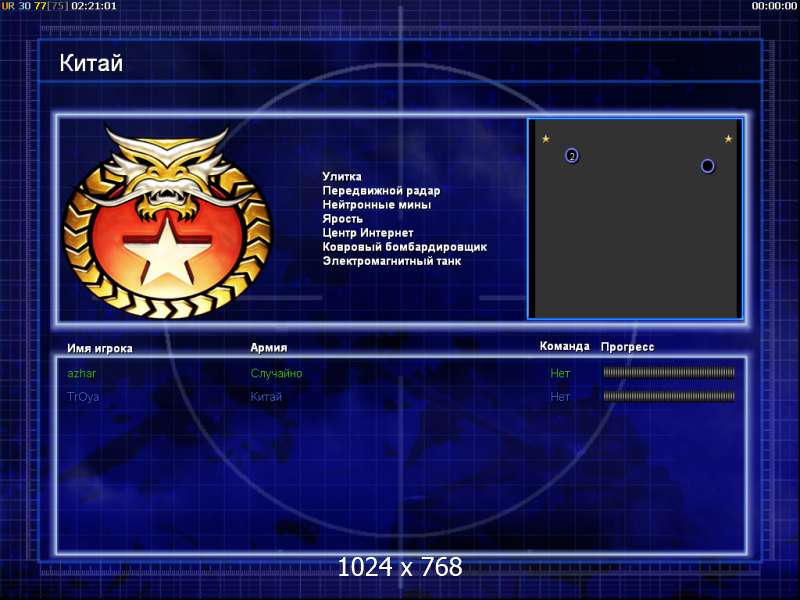Click TrOya's army value Китай
800x600 pixels.
click(x=266, y=396)
